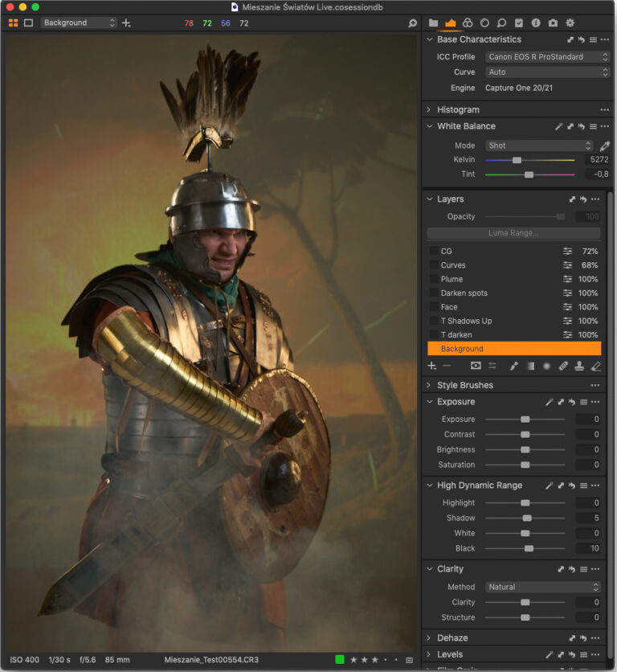This screenshot has width=617, height=672.
Task: Select the Erase Mask tool
Action: click(x=596, y=366)
